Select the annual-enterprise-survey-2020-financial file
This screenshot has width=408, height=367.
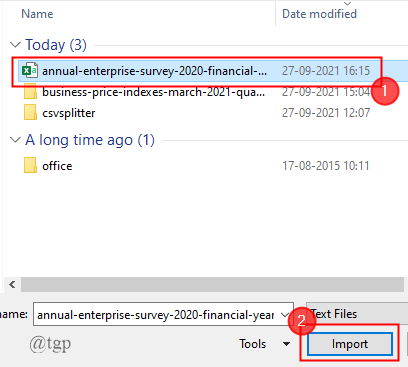point(154,71)
